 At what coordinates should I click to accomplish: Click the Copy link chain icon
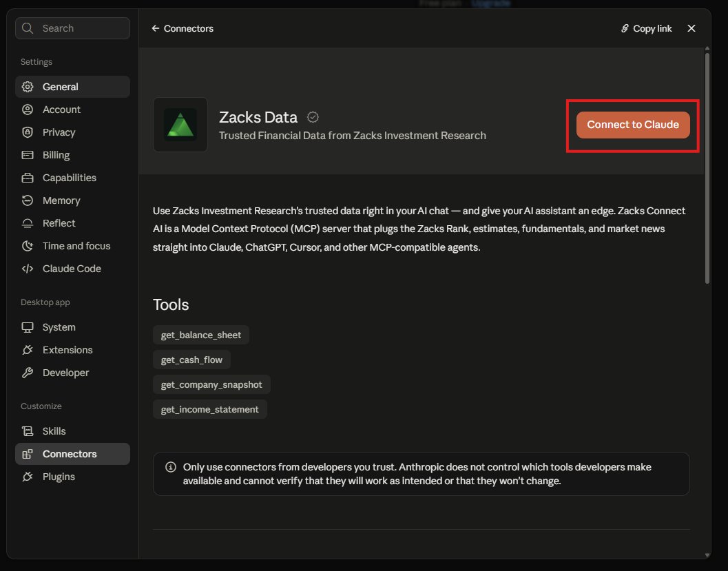point(625,28)
